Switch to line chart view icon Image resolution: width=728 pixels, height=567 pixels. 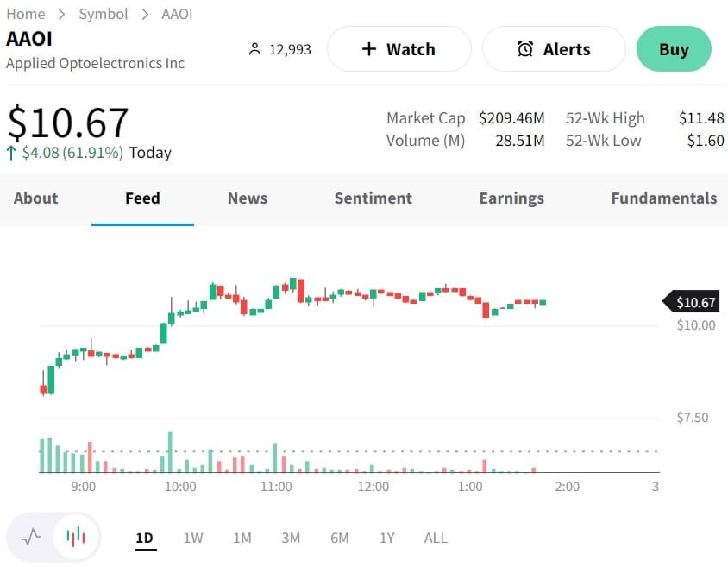[31, 538]
